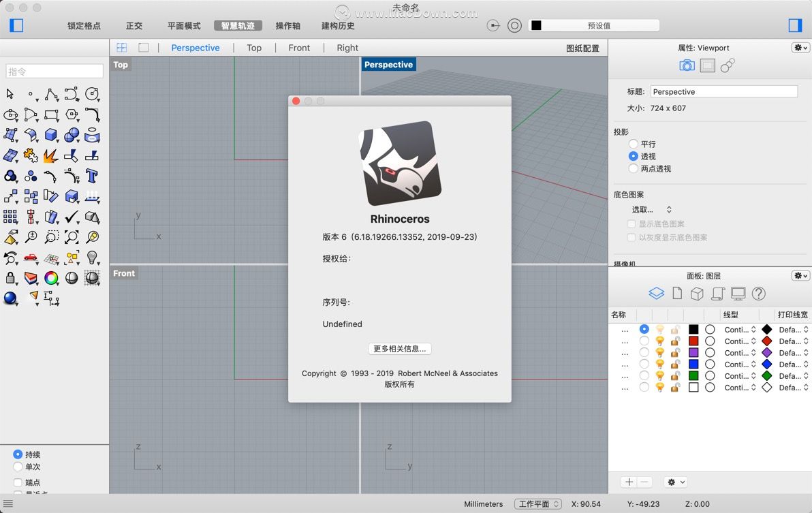Select the solid box tool
Viewport: 812px width, 513px height.
[50, 135]
